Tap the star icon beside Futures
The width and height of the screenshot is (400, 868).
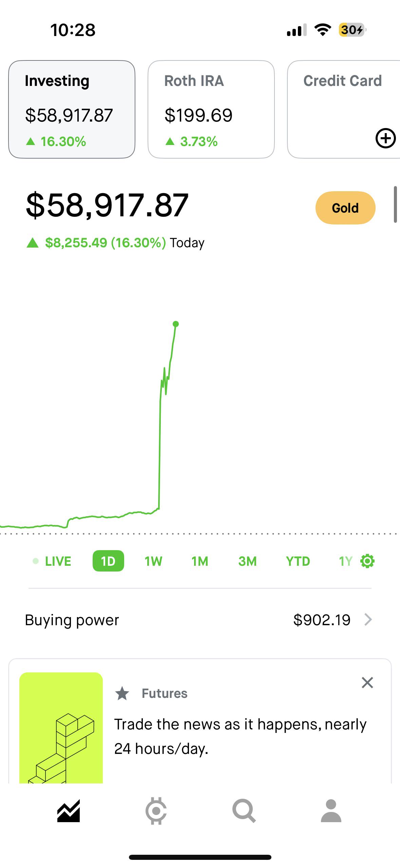coord(122,693)
